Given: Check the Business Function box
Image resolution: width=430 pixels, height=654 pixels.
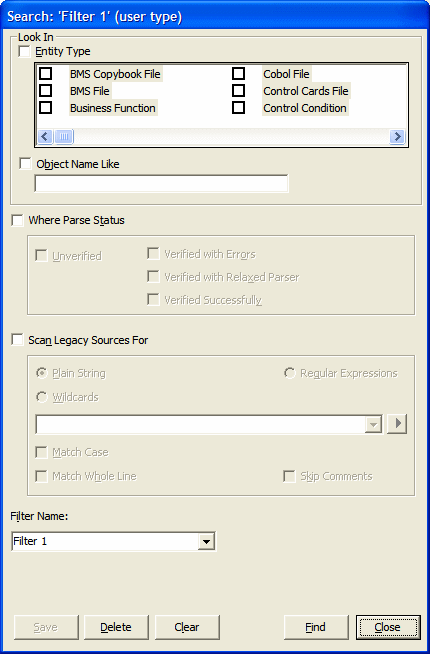Looking at the screenshot, I should click(x=45, y=108).
